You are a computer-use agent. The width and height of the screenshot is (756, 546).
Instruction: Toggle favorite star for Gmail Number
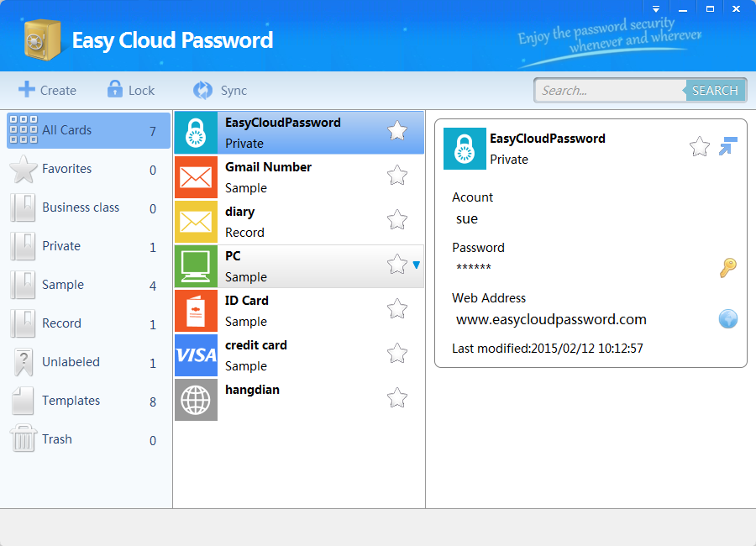397,175
